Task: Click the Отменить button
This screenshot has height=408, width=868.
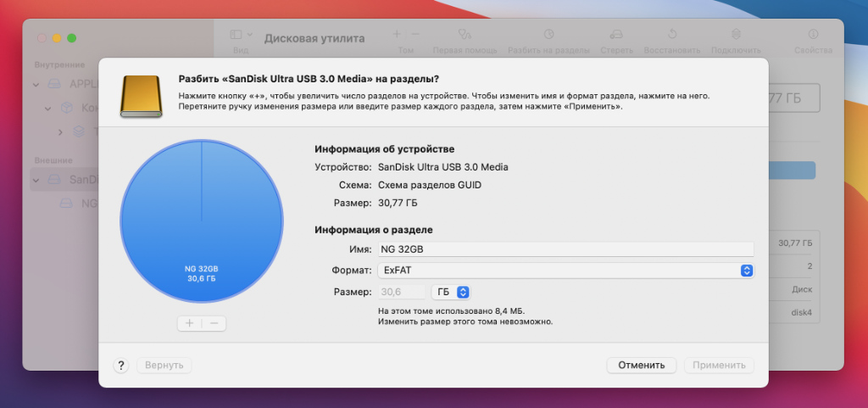Action: (x=641, y=366)
